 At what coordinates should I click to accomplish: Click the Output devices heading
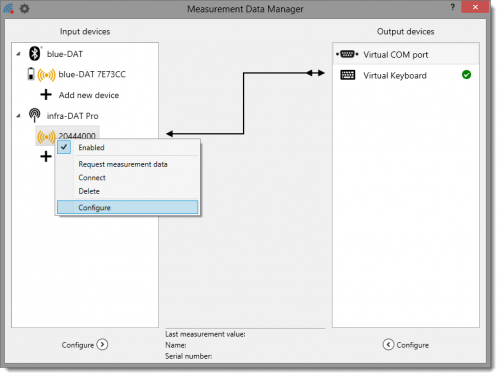(x=406, y=31)
